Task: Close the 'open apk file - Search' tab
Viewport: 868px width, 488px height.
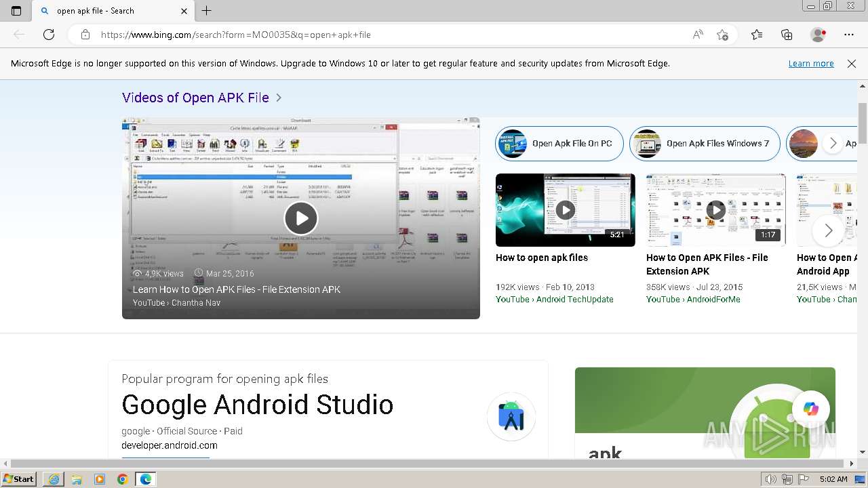Action: (x=184, y=11)
